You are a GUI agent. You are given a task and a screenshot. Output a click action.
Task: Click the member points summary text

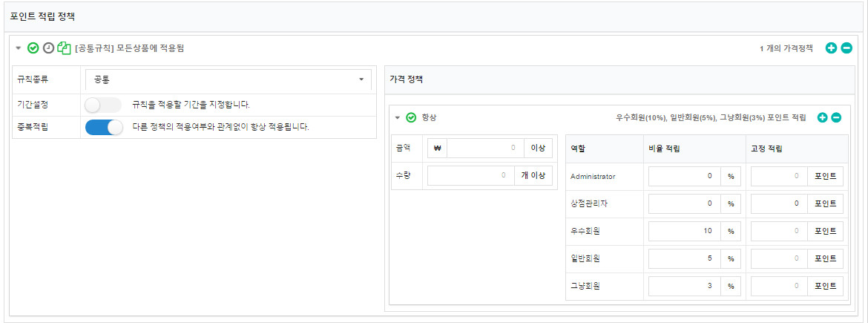click(x=711, y=117)
